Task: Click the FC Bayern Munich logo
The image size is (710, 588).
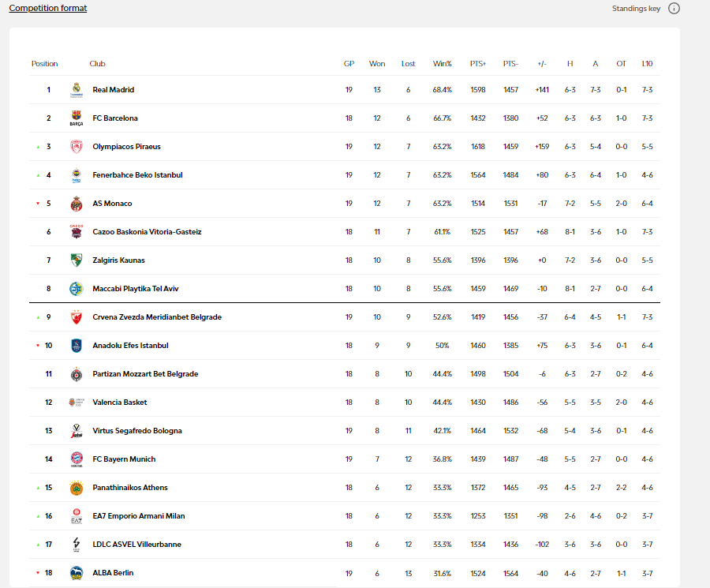Action: (76, 459)
